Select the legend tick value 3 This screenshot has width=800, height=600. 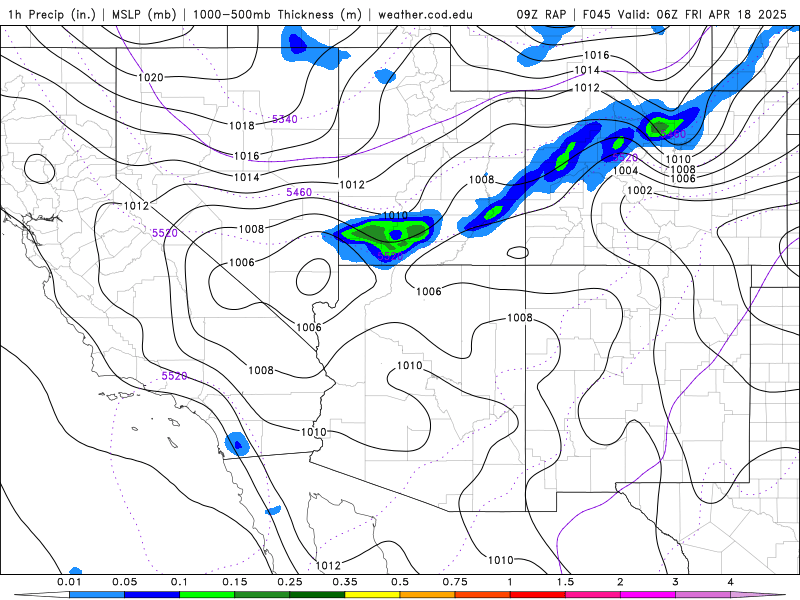[676, 582]
